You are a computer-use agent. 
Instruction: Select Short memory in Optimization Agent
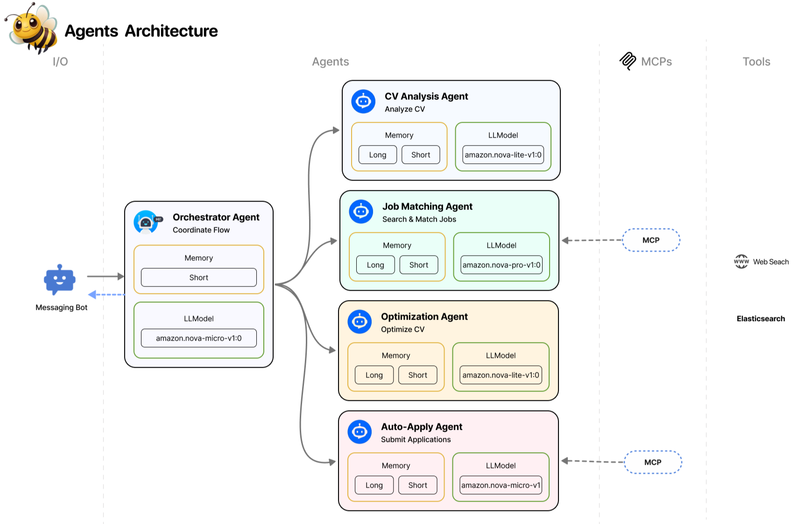[x=418, y=375]
